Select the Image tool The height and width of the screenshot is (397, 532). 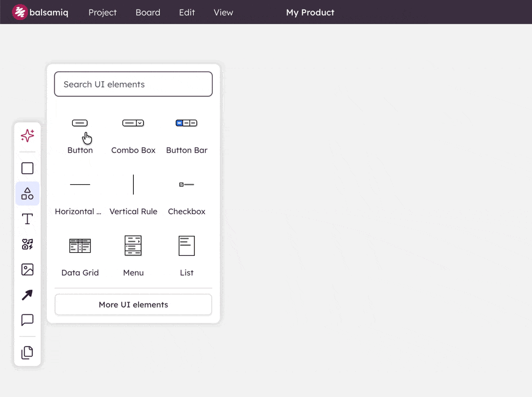(27, 270)
